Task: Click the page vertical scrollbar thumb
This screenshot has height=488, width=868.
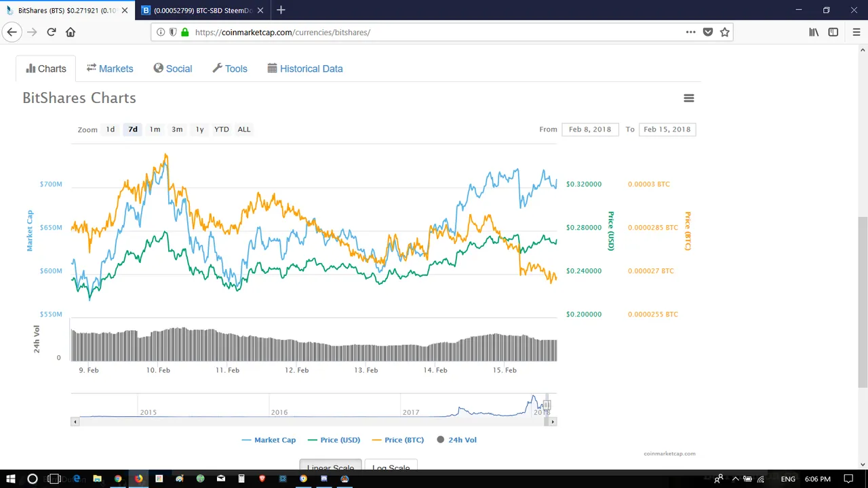Action: pos(863,302)
